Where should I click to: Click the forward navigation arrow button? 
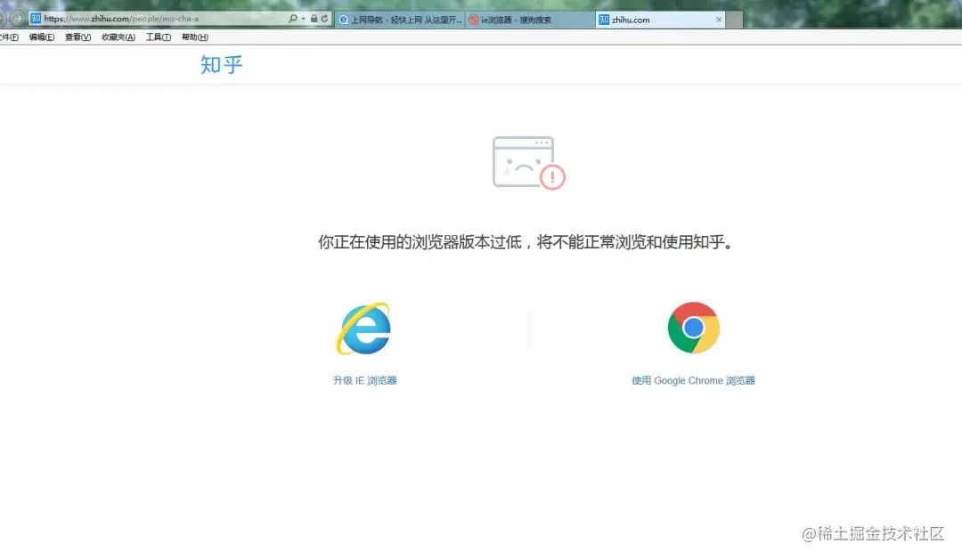click(17, 18)
